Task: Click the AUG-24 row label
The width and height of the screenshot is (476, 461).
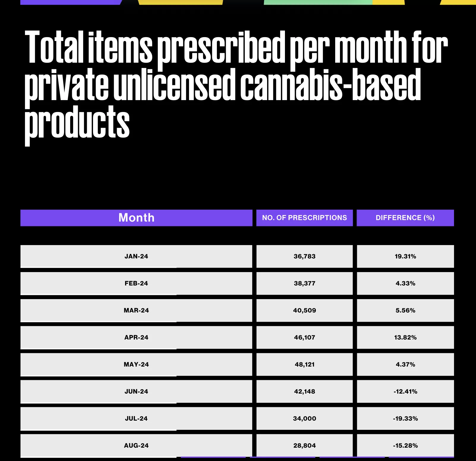Action: pyautogui.click(x=136, y=446)
